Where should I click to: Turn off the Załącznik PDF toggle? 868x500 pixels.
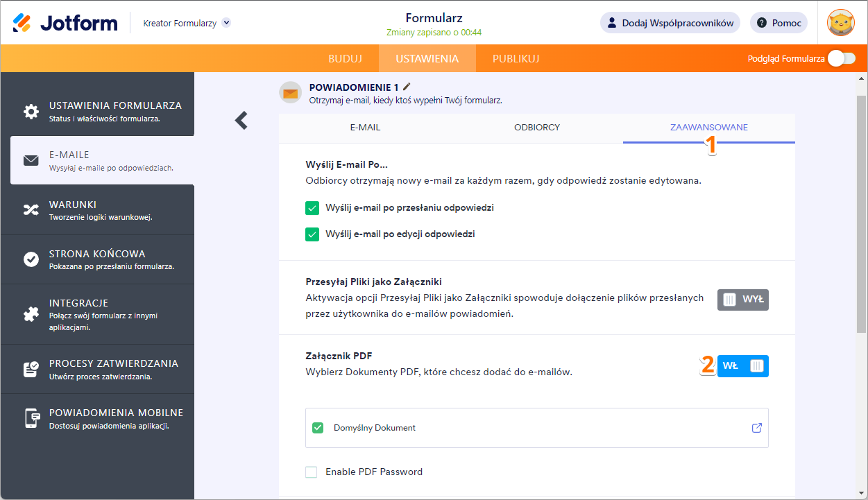(x=742, y=365)
